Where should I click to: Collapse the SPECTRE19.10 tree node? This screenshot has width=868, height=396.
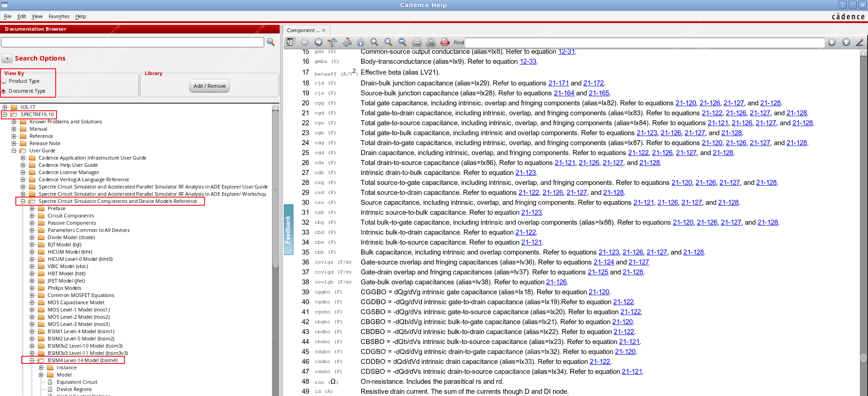tap(5, 114)
